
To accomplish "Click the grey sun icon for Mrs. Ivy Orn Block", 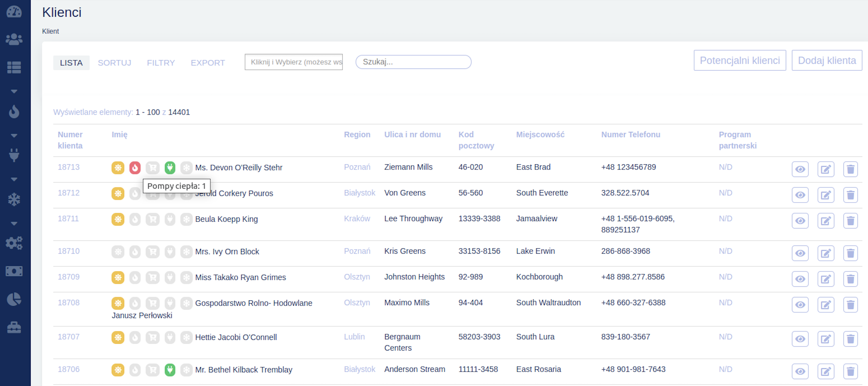I will click(x=118, y=252).
